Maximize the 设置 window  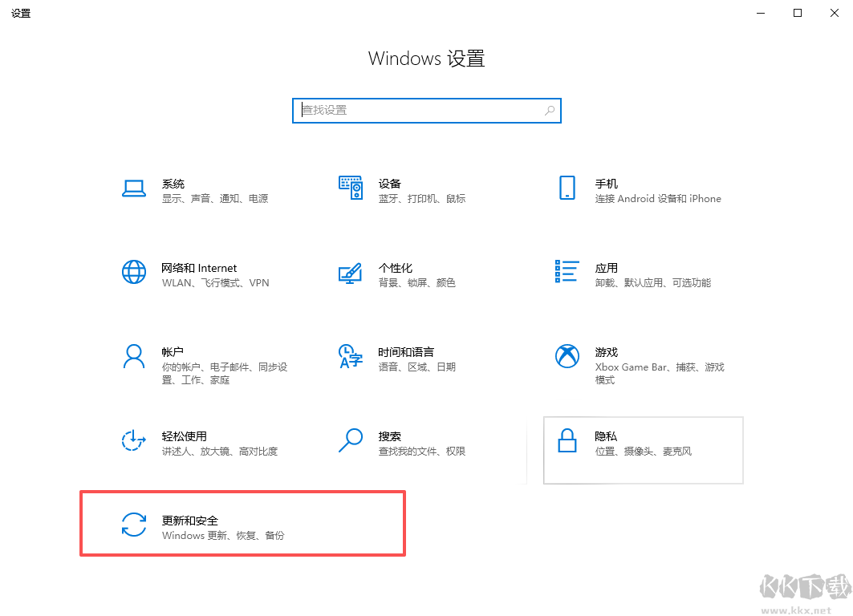click(x=798, y=13)
